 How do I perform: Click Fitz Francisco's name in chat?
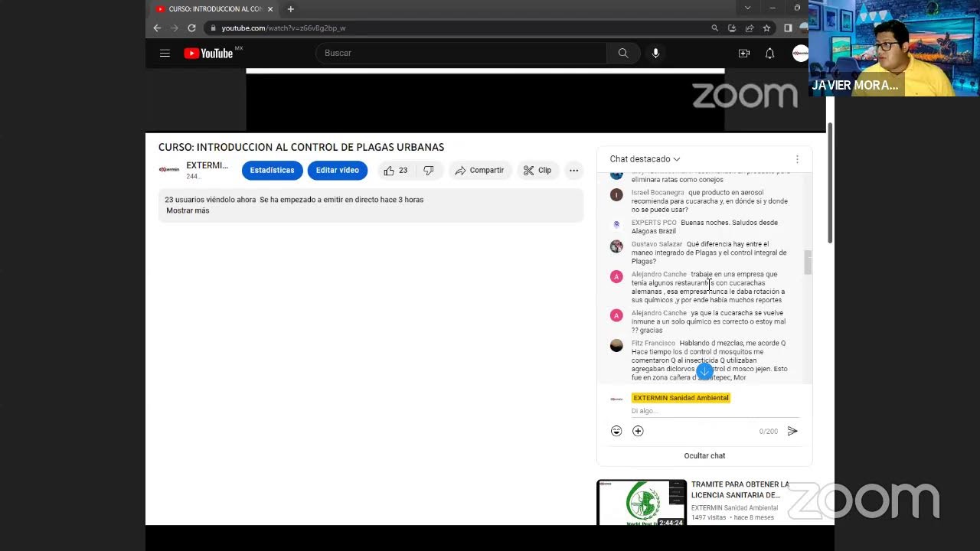tap(653, 344)
